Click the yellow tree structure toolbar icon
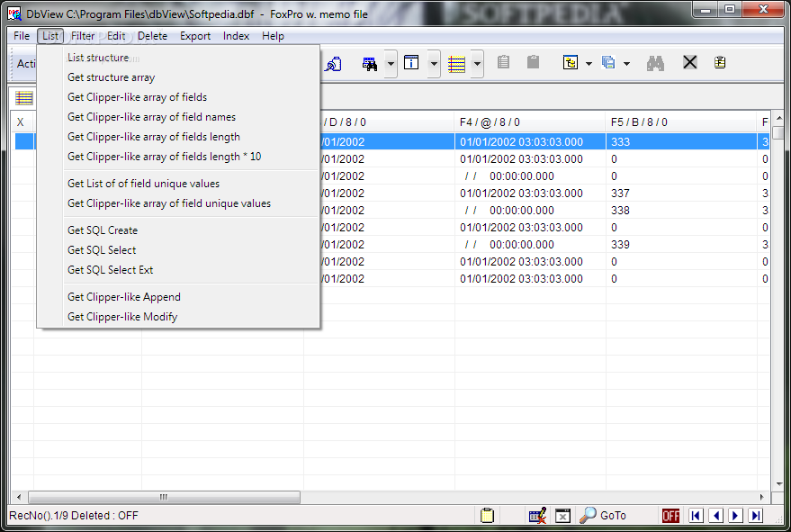The image size is (791, 532). tap(571, 63)
